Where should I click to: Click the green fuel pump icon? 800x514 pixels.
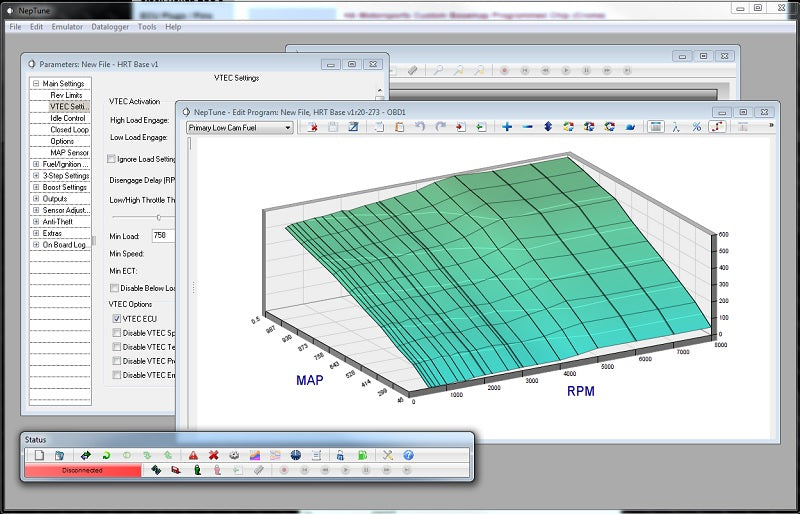pos(362,455)
